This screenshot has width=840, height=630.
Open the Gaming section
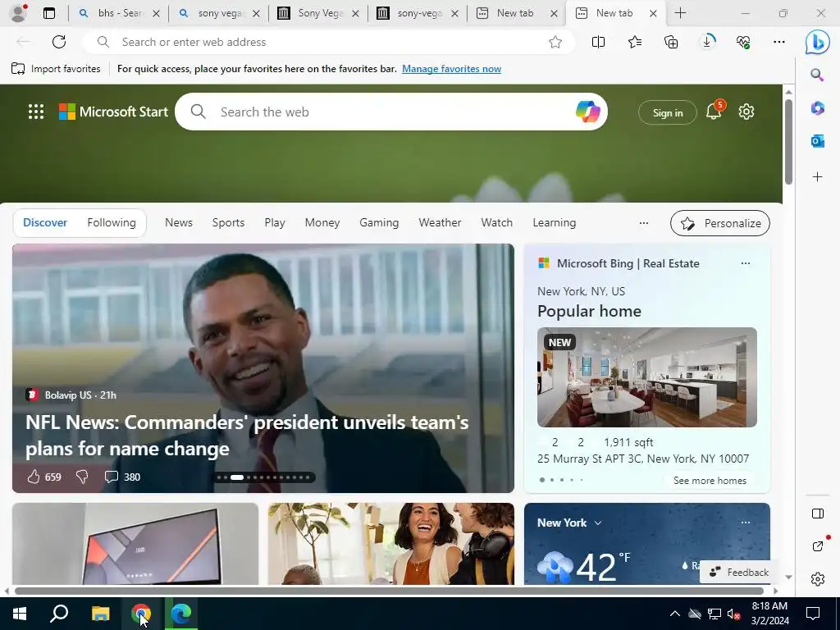click(x=379, y=223)
